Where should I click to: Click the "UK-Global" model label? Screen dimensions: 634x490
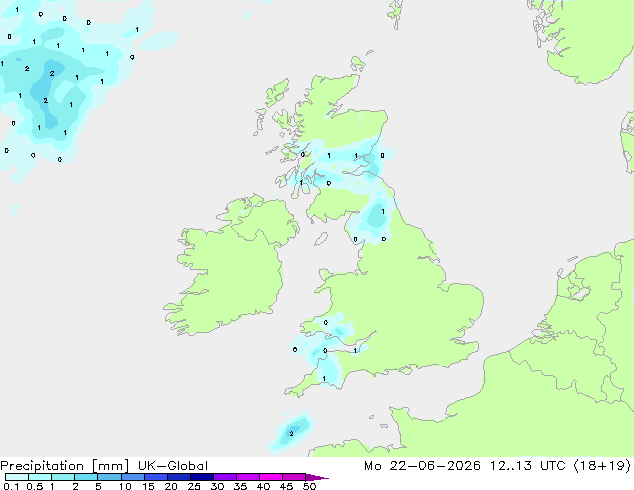coord(173,466)
